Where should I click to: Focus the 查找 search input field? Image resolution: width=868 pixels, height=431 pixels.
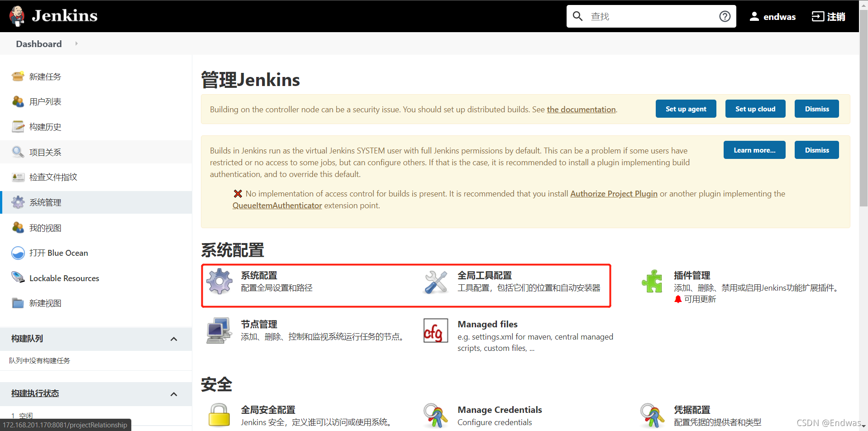(652, 16)
